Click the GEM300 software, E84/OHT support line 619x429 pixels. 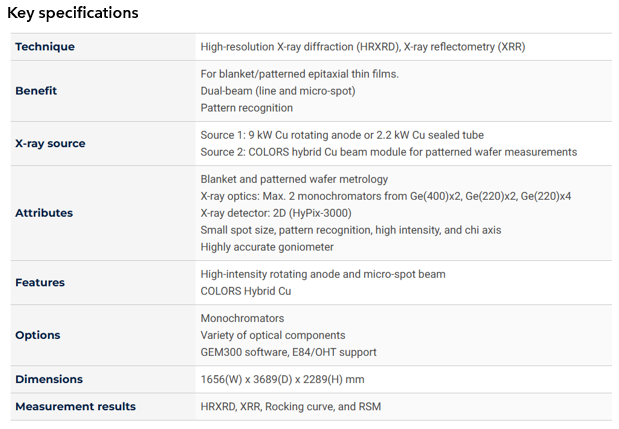(288, 352)
